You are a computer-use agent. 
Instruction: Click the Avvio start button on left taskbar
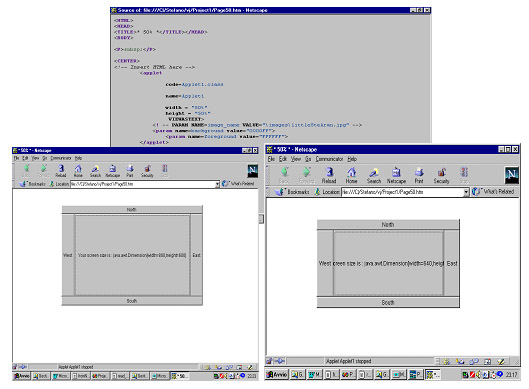coord(22,376)
